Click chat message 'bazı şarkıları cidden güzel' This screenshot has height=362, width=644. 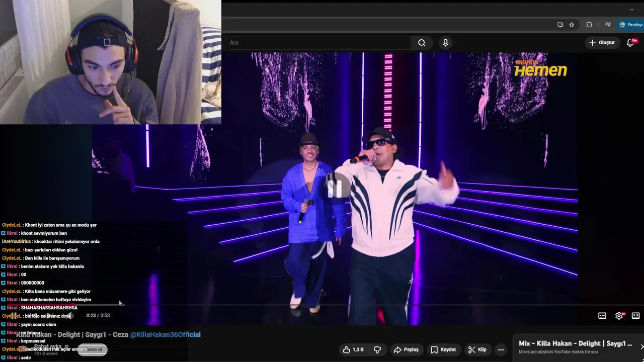tap(51, 250)
